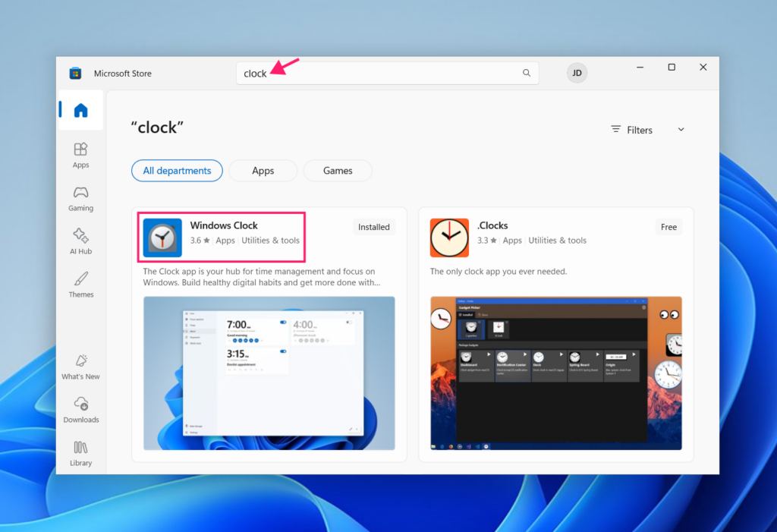Open the Windows Clock title link
This screenshot has height=532, width=777.
click(224, 225)
